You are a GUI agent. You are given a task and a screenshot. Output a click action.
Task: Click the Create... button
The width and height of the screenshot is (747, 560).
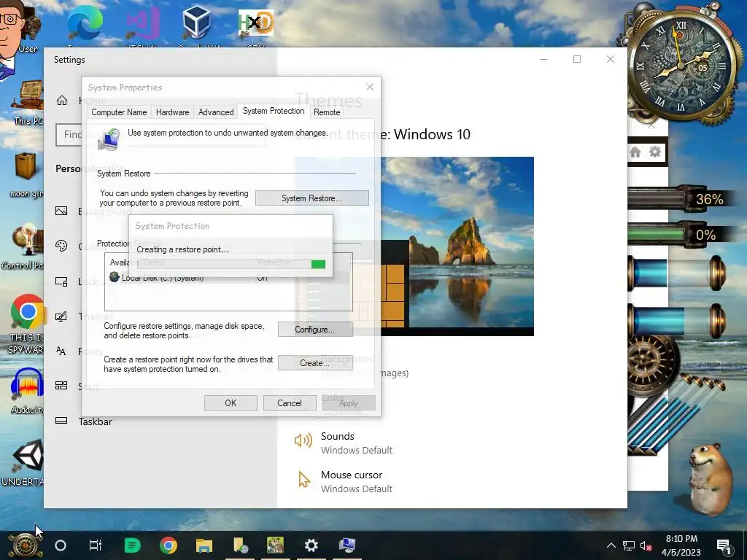[x=315, y=363]
